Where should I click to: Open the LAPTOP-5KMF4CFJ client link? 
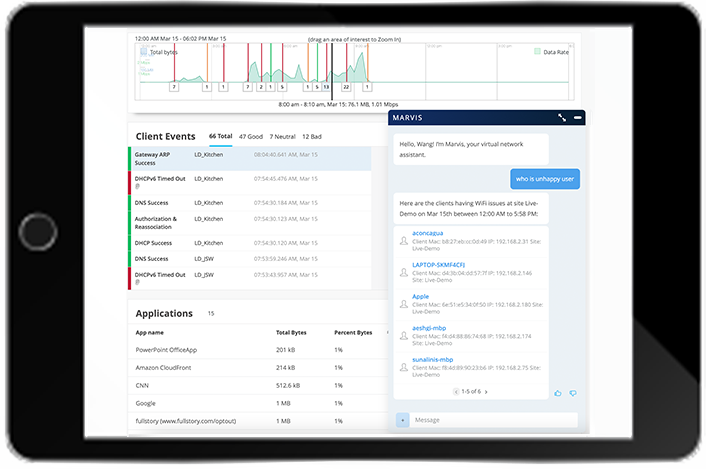[439, 265]
